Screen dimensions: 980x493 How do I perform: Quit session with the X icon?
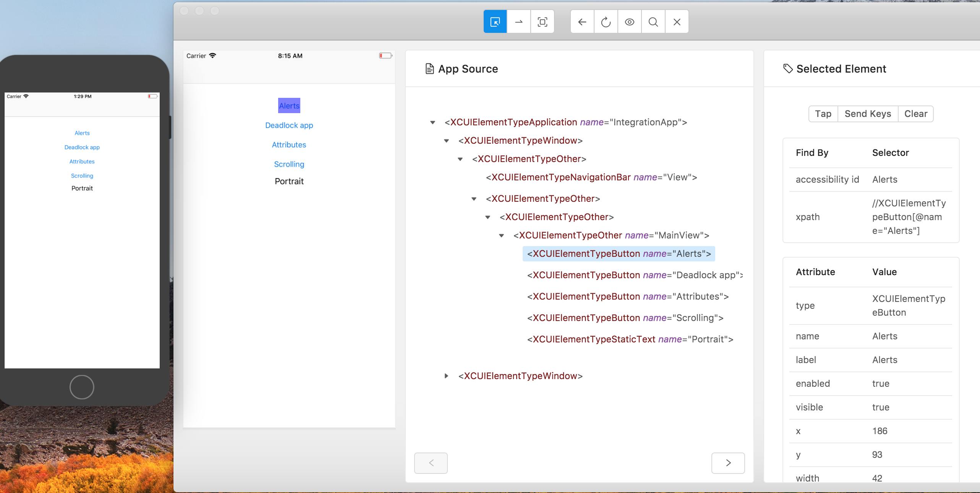(x=677, y=22)
